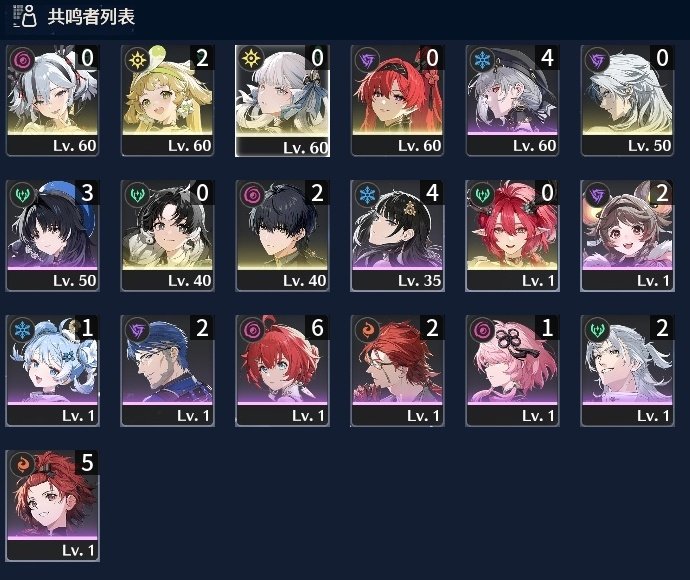Select brown-haired Electro girl at Lv. 1
Screen dimensions: 690x580
point(627,235)
